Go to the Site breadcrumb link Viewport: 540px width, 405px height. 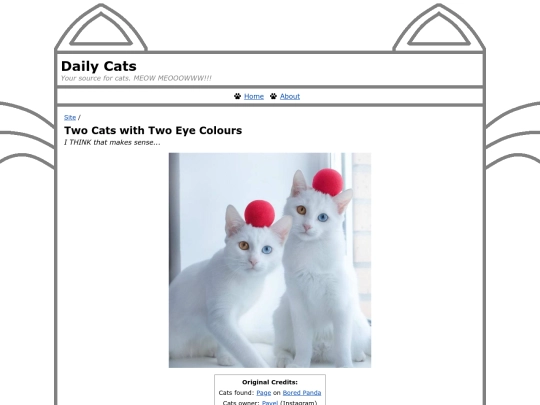70,117
